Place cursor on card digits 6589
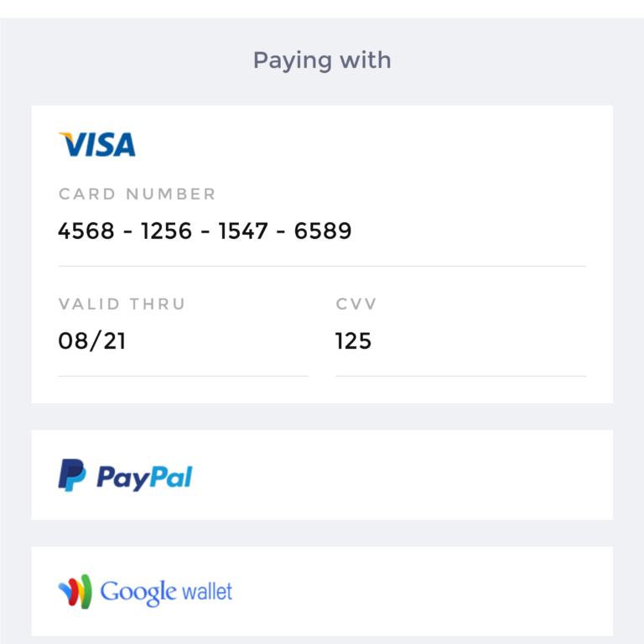Image resolution: width=644 pixels, height=644 pixels. tap(323, 231)
